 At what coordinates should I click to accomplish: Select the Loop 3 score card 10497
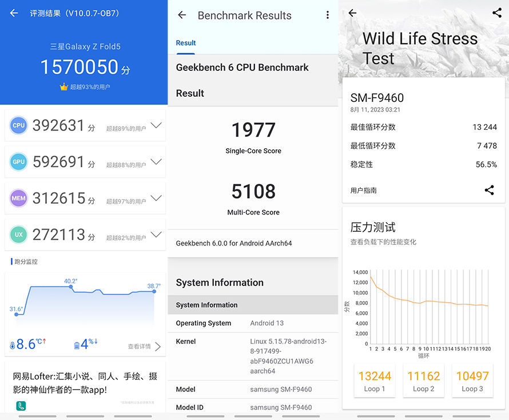(472, 381)
